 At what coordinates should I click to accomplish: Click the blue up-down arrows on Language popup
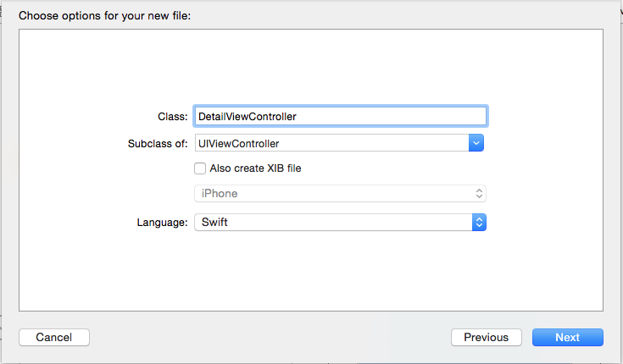coord(479,223)
